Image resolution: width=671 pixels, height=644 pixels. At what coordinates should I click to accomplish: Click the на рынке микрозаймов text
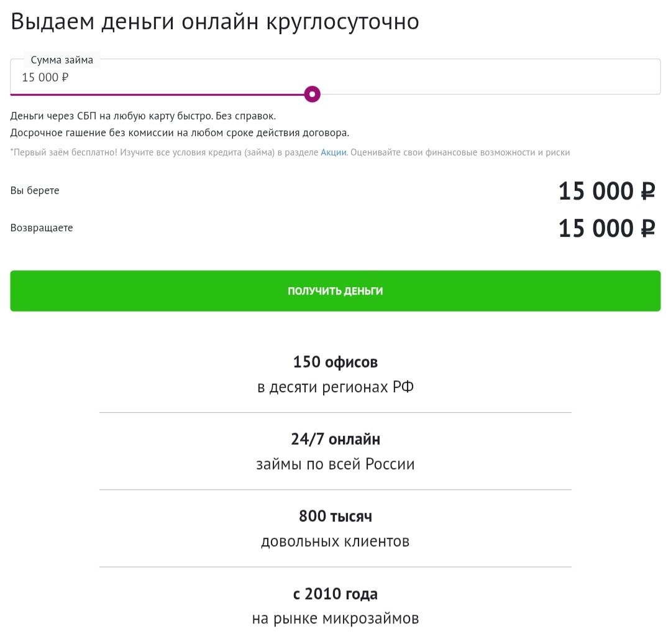click(x=335, y=618)
